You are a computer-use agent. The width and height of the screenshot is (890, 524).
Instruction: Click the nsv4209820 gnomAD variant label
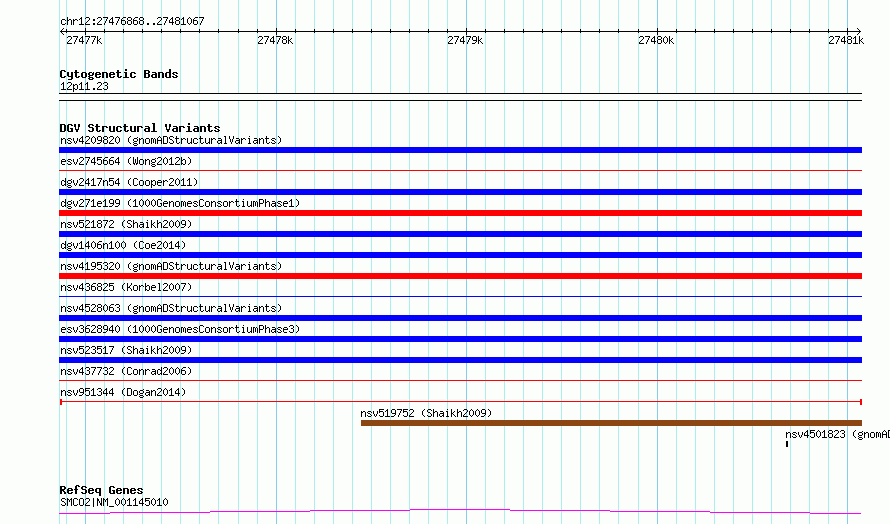pos(171,140)
